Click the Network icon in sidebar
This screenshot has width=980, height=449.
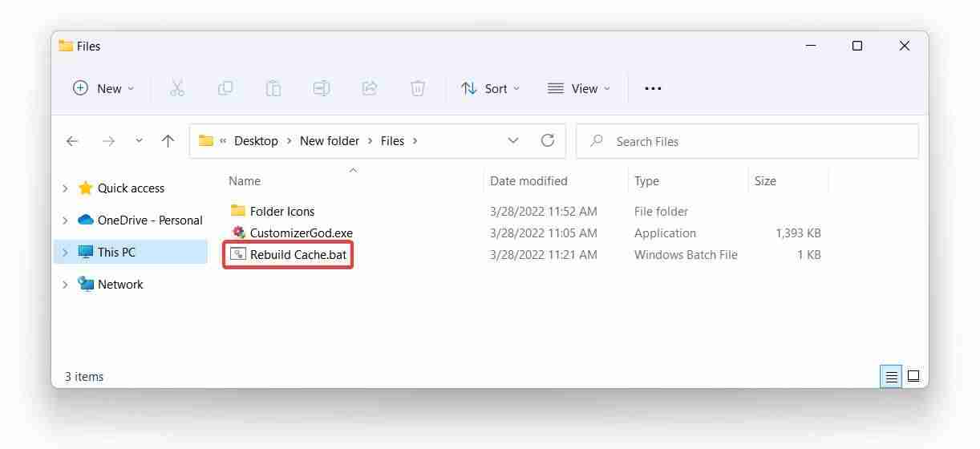[86, 284]
